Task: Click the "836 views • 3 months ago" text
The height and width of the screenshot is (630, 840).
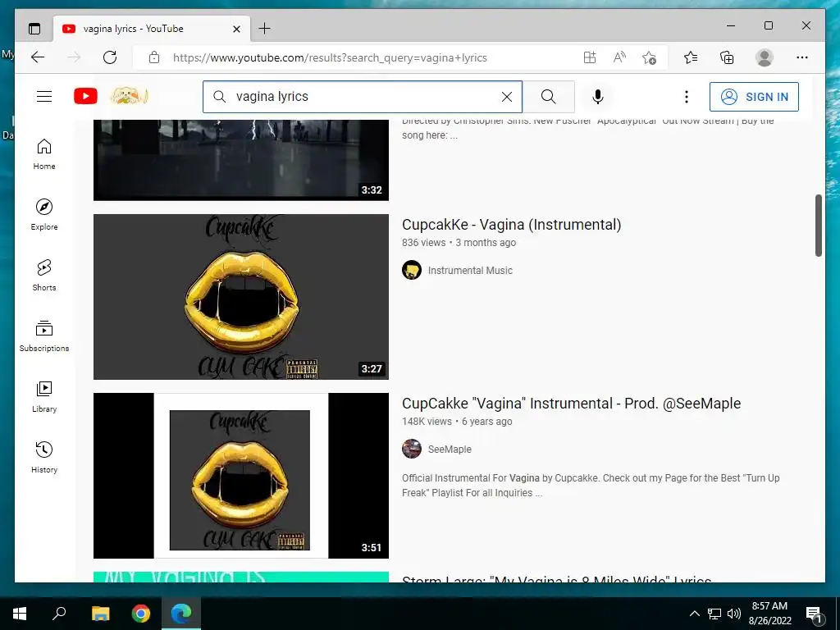Action: click(459, 243)
